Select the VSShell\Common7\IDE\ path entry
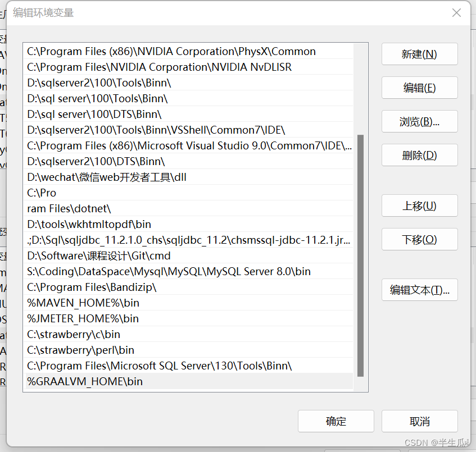The height and width of the screenshot is (452, 476). click(188, 130)
